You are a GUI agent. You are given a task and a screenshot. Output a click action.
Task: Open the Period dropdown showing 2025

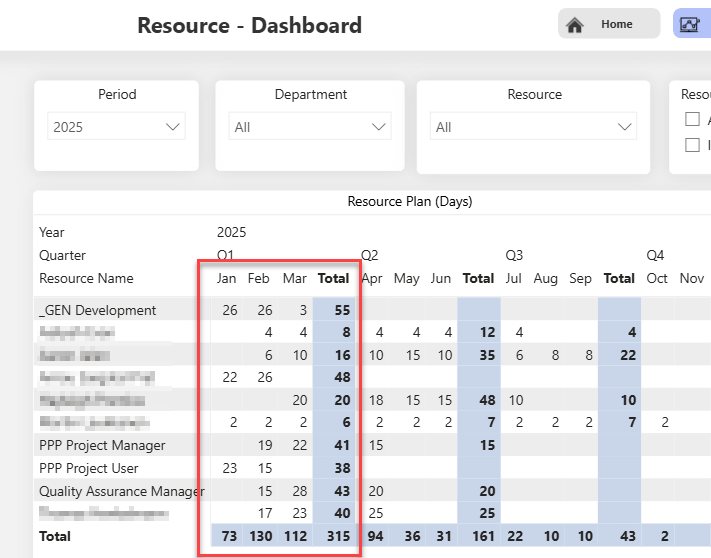(x=117, y=126)
